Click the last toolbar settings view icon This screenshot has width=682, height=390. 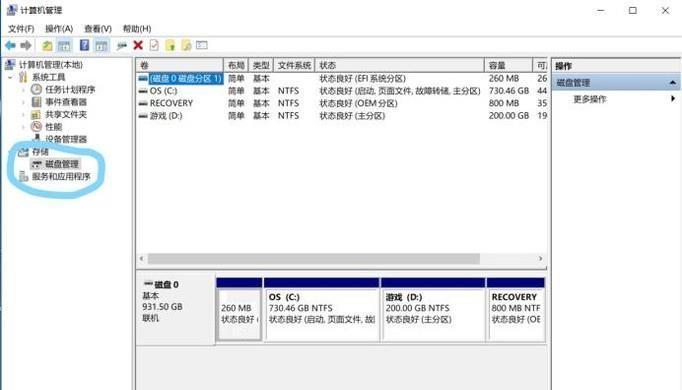[x=202, y=45]
